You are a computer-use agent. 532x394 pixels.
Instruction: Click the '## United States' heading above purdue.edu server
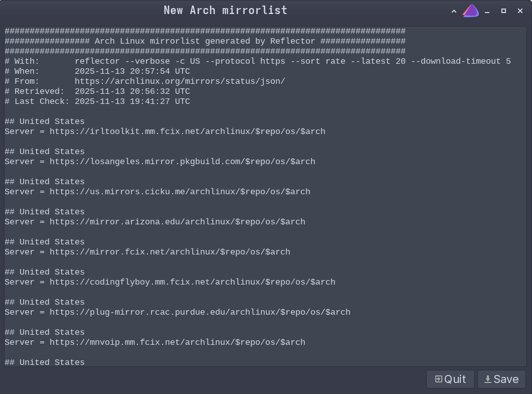45,302
